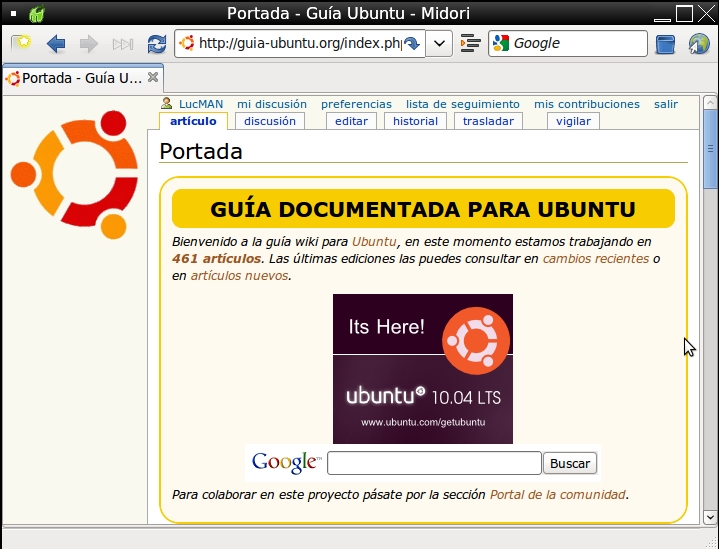Click the LucMAN user icon
This screenshot has width=719, height=549.
[x=166, y=104]
